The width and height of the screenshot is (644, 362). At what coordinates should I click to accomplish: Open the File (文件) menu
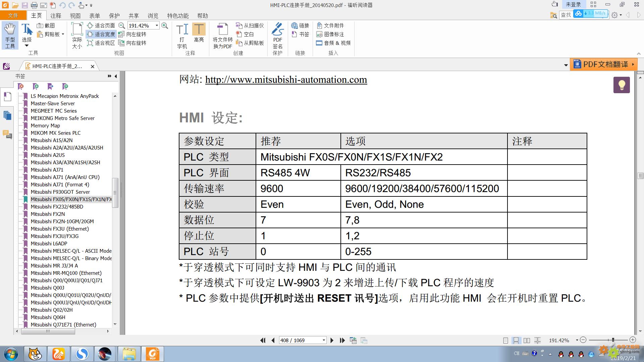[13, 15]
